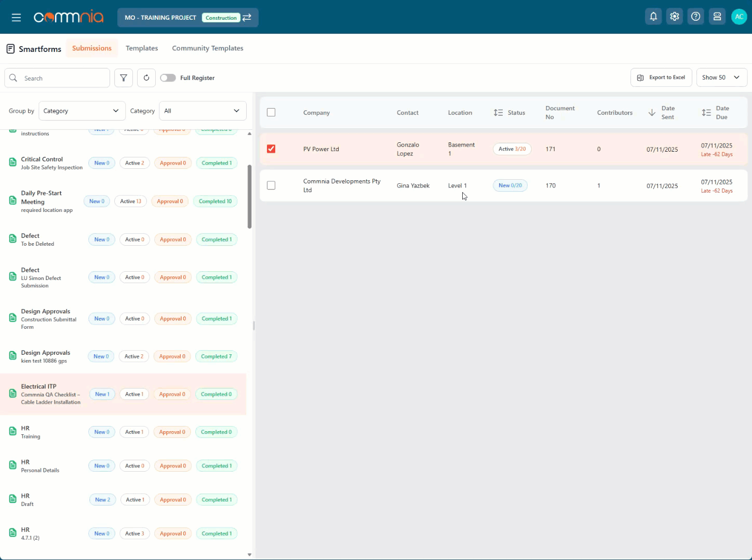Image resolution: width=752 pixels, height=560 pixels.
Task: Click the switch project arrows icon
Action: 247,18
